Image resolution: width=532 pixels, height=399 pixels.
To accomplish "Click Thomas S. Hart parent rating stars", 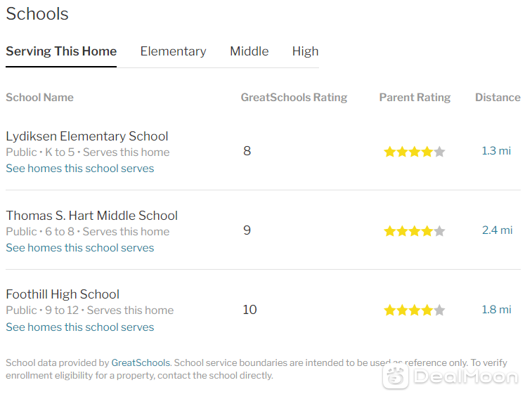I will click(414, 231).
